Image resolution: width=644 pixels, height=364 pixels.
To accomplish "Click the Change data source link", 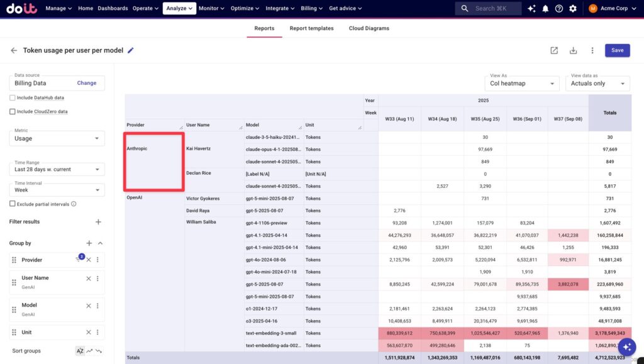I will [87, 83].
